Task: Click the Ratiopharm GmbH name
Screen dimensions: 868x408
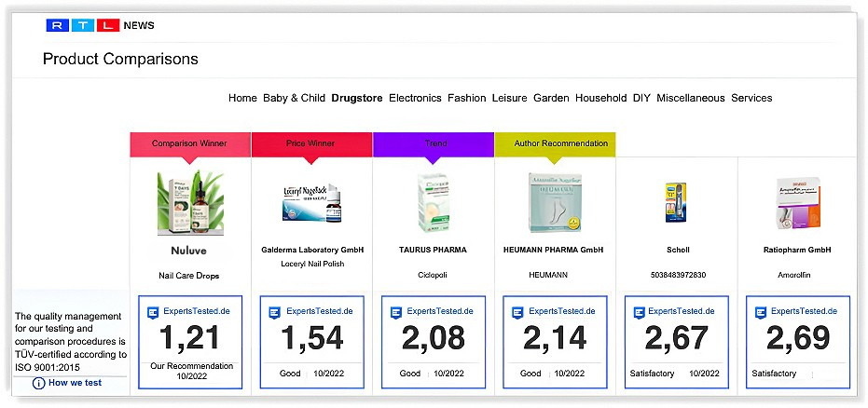Action: [x=797, y=250]
